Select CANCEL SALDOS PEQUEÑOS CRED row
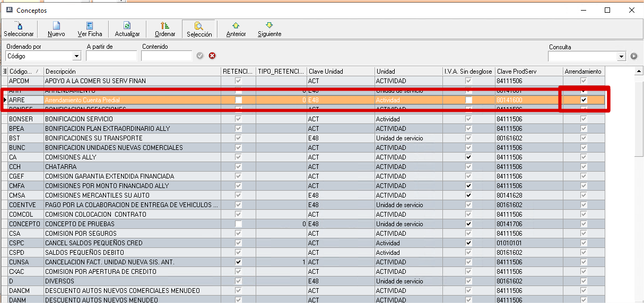The image size is (644, 303). pyautogui.click(x=303, y=243)
